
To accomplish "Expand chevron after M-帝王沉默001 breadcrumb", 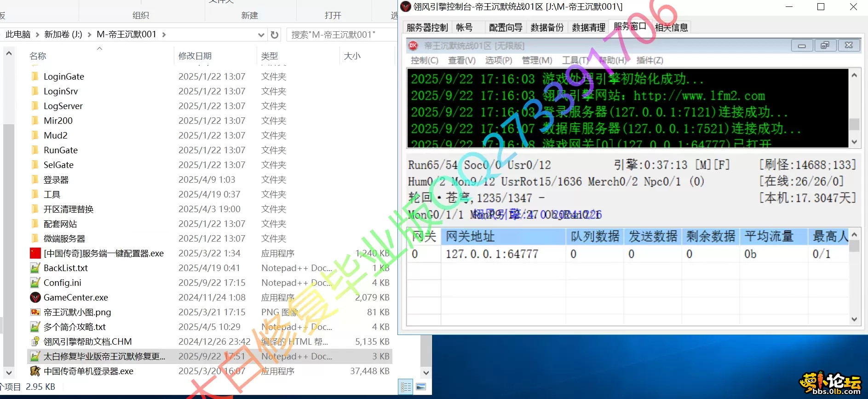I will tap(164, 35).
